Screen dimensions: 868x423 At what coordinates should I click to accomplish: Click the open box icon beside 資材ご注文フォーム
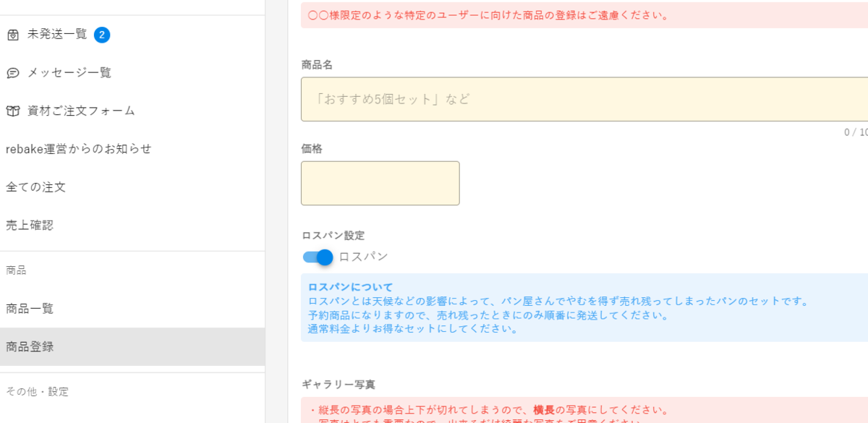coord(12,111)
